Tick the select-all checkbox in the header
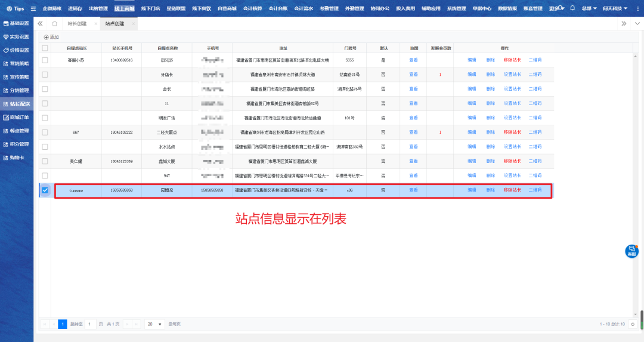This screenshot has height=342, width=644. 45,48
